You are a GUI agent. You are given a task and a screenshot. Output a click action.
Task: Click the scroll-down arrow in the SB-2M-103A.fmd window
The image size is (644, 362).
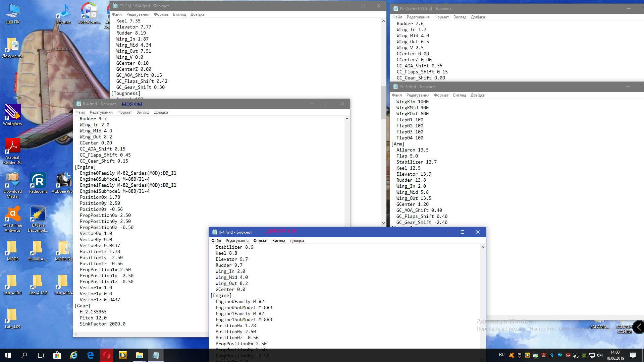click(x=383, y=223)
